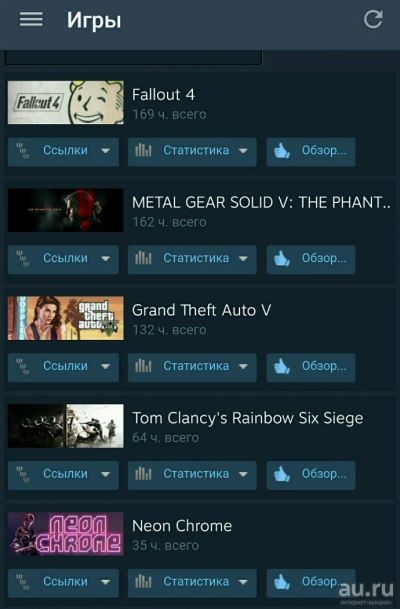This screenshot has width=400, height=609.
Task: Click the links icon under Neon Chrome
Action: coord(23,582)
